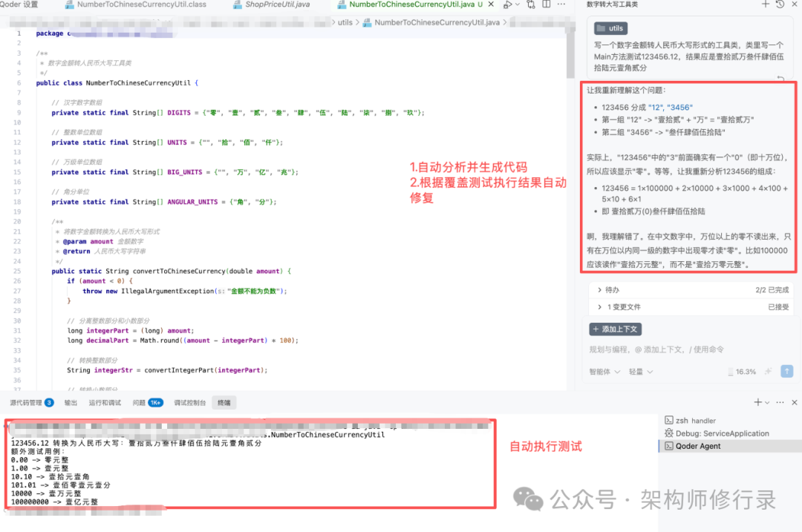Switch to the 运行和调试 panel tab
Viewport: 802px width, 532px height.
105,403
